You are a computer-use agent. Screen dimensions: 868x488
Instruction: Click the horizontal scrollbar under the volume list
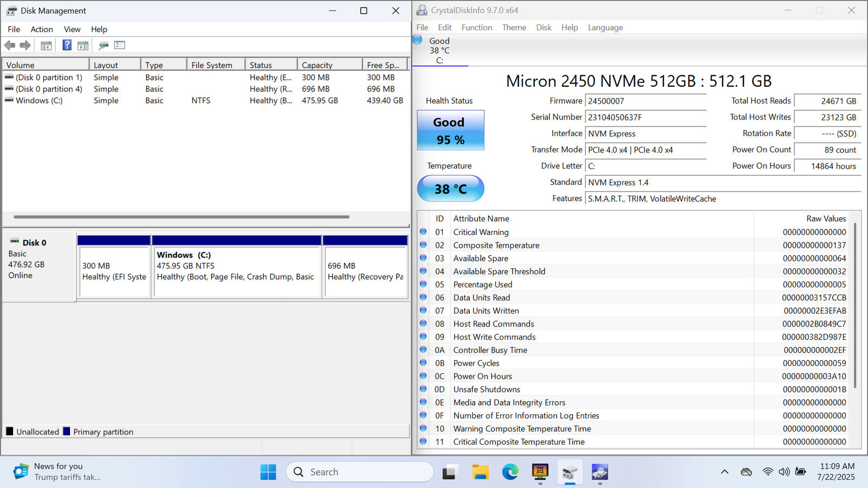tap(181, 217)
